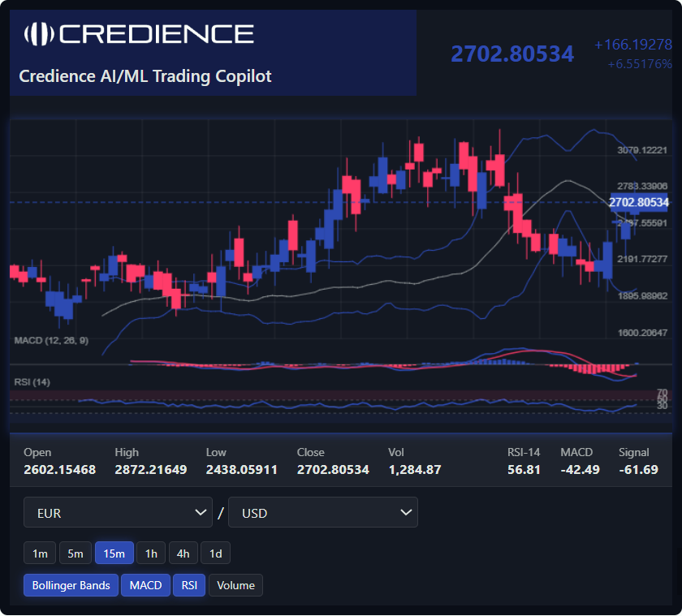Enable the Volume indicator
The image size is (682, 616).
pos(235,585)
